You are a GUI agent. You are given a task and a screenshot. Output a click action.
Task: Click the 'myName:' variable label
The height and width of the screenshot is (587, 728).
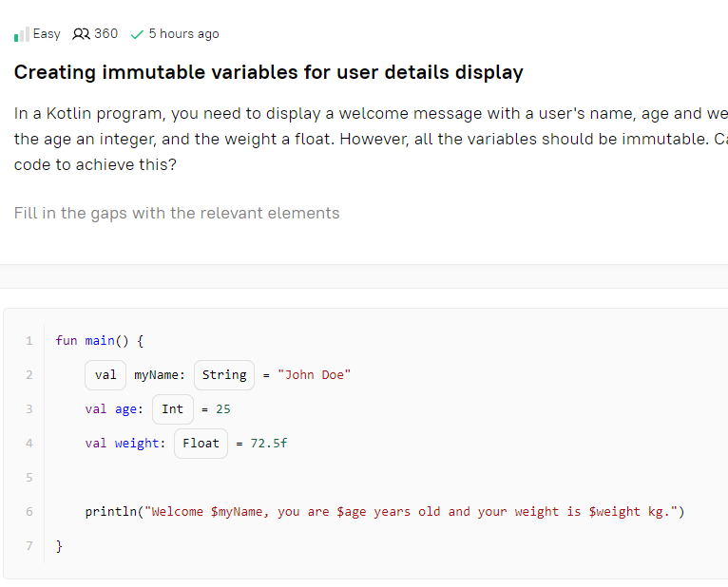click(x=160, y=375)
